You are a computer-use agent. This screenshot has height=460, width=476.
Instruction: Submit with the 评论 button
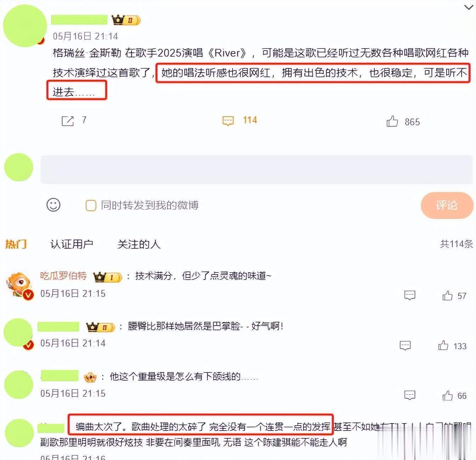click(447, 205)
